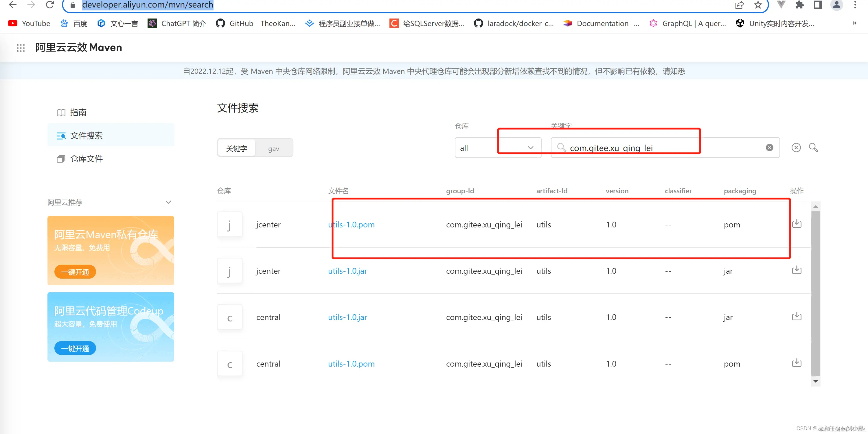Click the 阿里云云效 Maven title

(x=78, y=47)
